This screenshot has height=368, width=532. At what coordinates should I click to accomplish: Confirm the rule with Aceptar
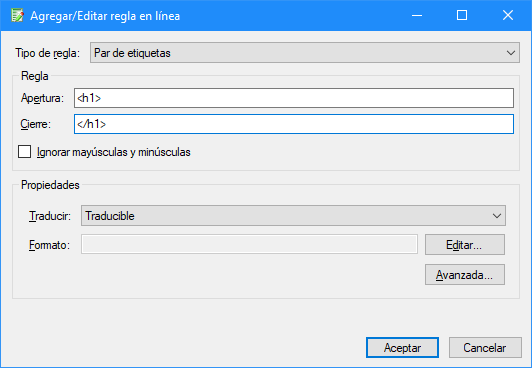402,347
